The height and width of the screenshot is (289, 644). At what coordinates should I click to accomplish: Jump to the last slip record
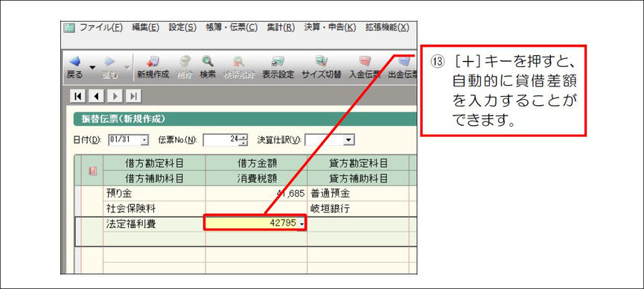click(x=133, y=97)
